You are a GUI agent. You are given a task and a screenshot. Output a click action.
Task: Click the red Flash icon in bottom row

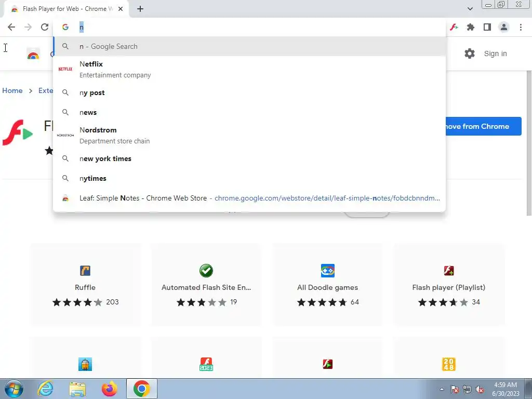click(328, 364)
